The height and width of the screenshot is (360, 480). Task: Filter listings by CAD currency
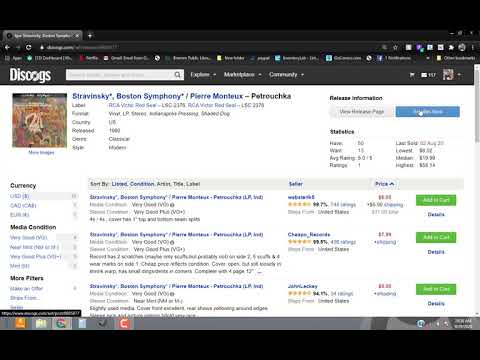[23, 206]
